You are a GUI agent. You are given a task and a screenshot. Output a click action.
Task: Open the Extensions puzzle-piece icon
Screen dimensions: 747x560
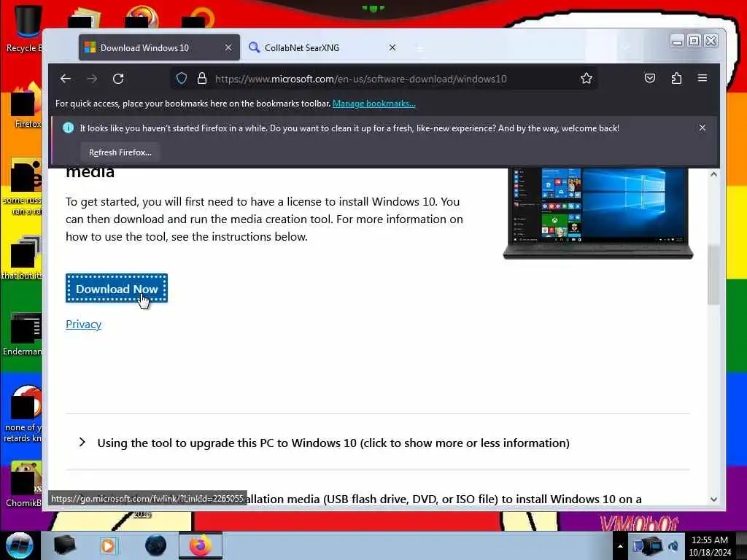(x=676, y=78)
